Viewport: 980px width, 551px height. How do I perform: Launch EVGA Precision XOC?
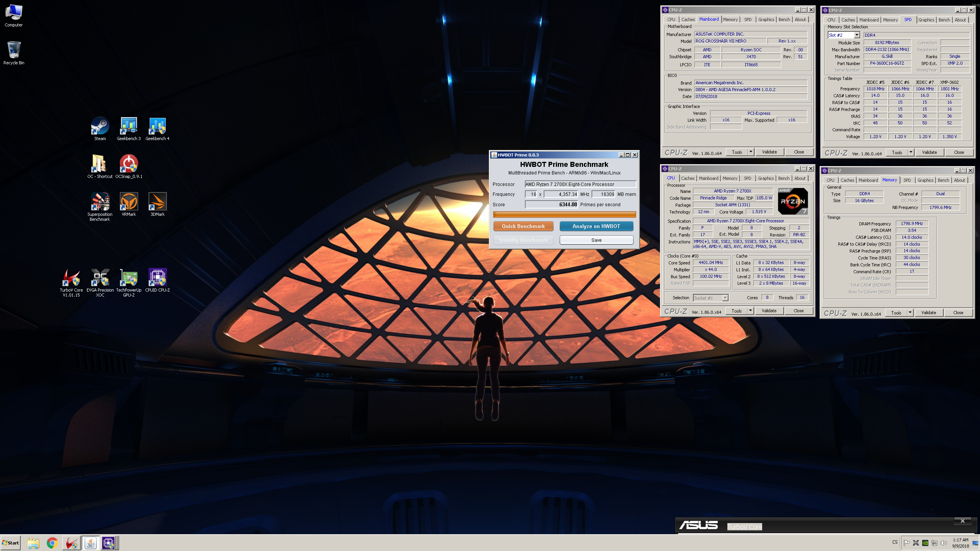pyautogui.click(x=100, y=282)
